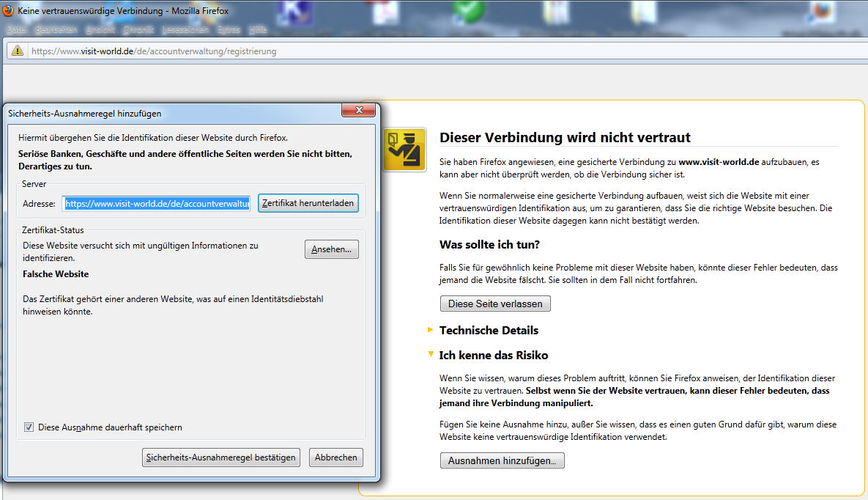The width and height of the screenshot is (868, 500).
Task: Open the Chronik menu
Action: (x=138, y=30)
